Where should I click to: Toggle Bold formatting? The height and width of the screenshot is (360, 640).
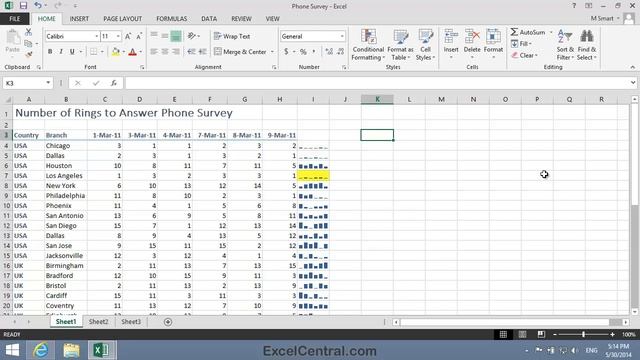(50, 52)
